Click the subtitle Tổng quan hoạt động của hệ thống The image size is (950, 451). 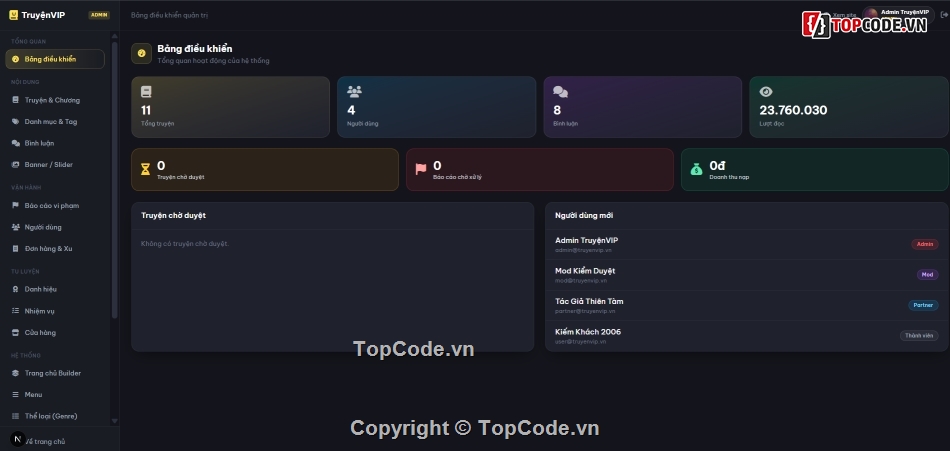tap(213, 61)
